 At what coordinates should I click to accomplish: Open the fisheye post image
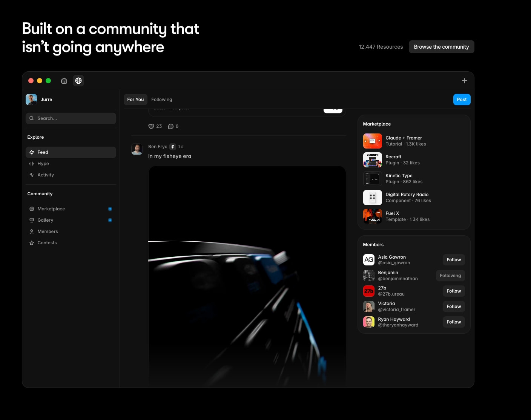pyautogui.click(x=247, y=277)
